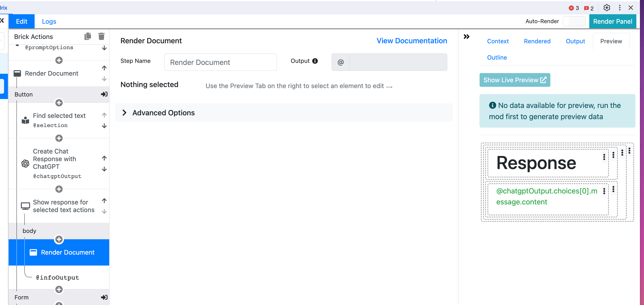Click the copy brick icon
Image resolution: width=644 pixels, height=305 pixels.
coord(88,36)
